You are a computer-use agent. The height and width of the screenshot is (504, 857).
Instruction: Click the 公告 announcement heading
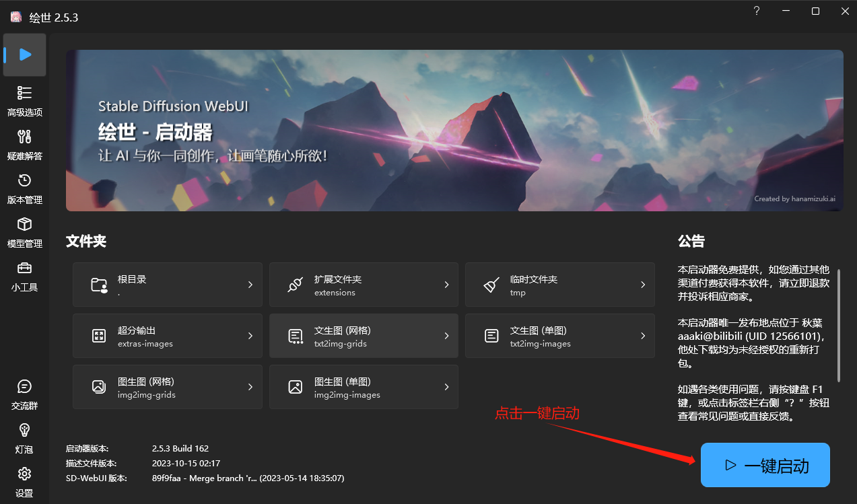coord(691,241)
